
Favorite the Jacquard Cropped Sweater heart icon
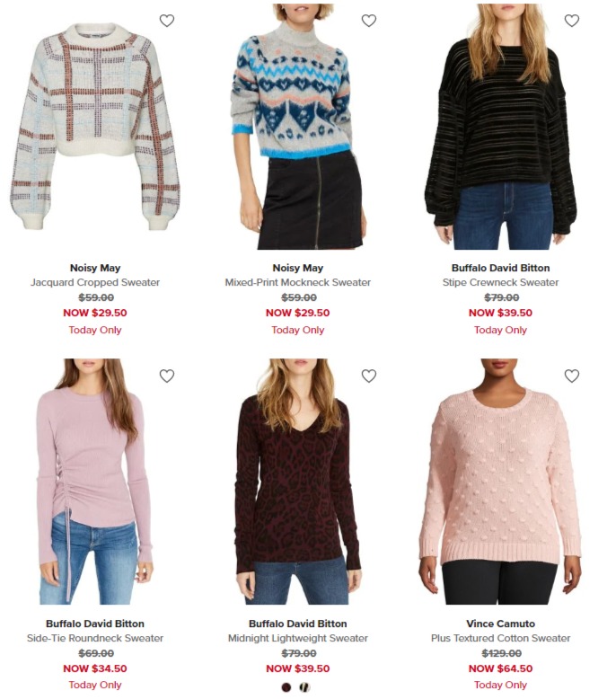tap(167, 21)
